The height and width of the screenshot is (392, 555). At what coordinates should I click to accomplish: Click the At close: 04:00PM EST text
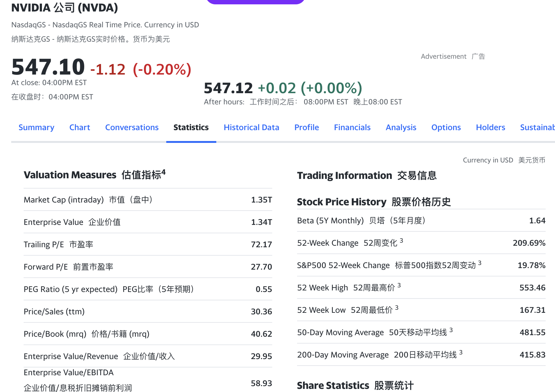click(49, 83)
